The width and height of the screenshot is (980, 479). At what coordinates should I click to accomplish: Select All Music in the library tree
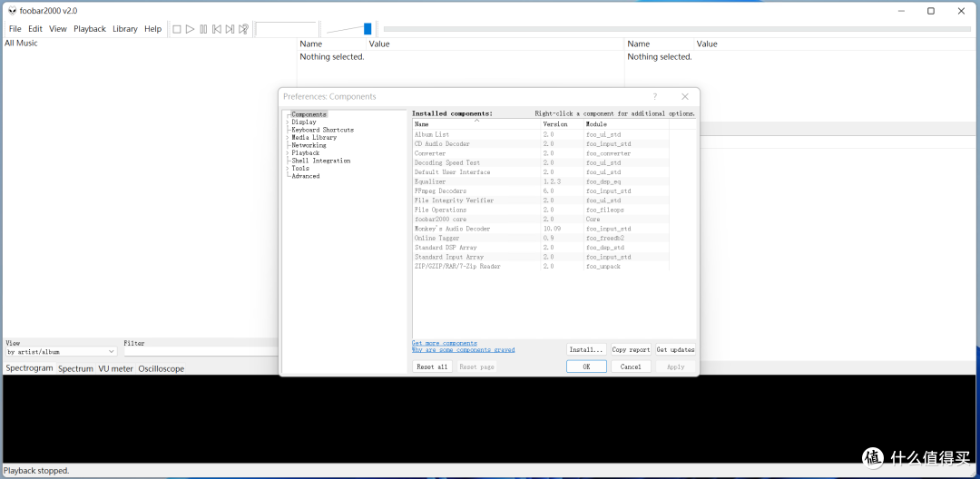click(x=21, y=43)
